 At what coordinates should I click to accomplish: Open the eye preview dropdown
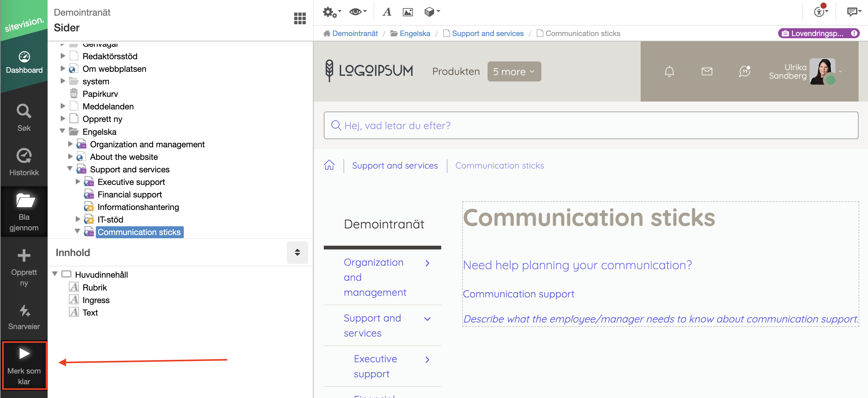(358, 12)
